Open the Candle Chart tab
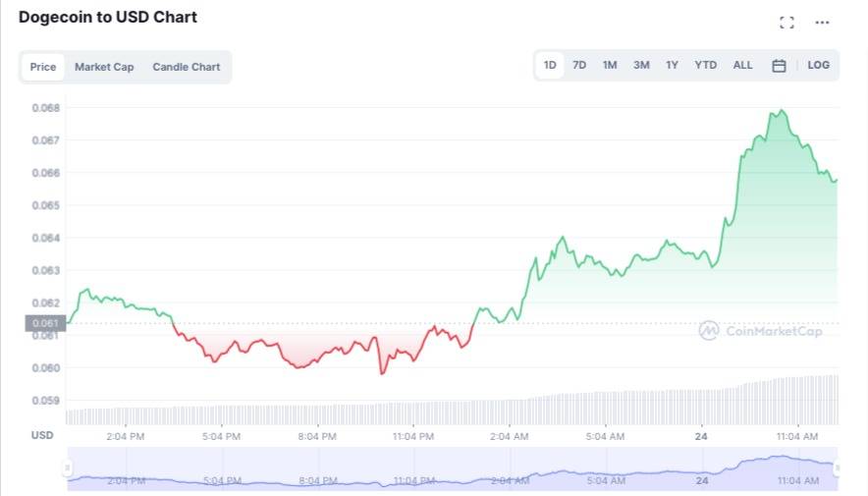The width and height of the screenshot is (868, 496). point(187,67)
